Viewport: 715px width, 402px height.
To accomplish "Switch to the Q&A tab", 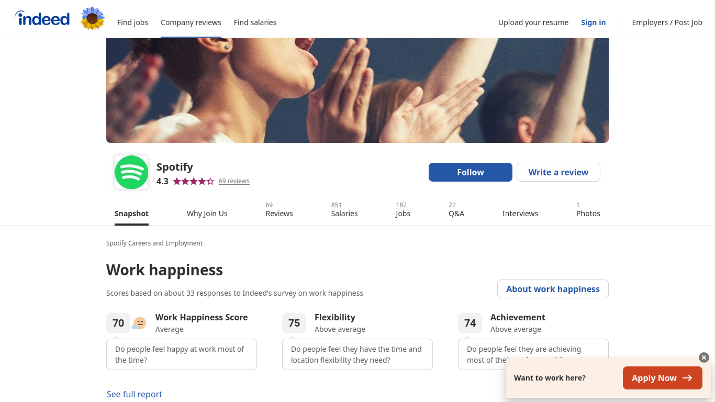I will pyautogui.click(x=456, y=210).
